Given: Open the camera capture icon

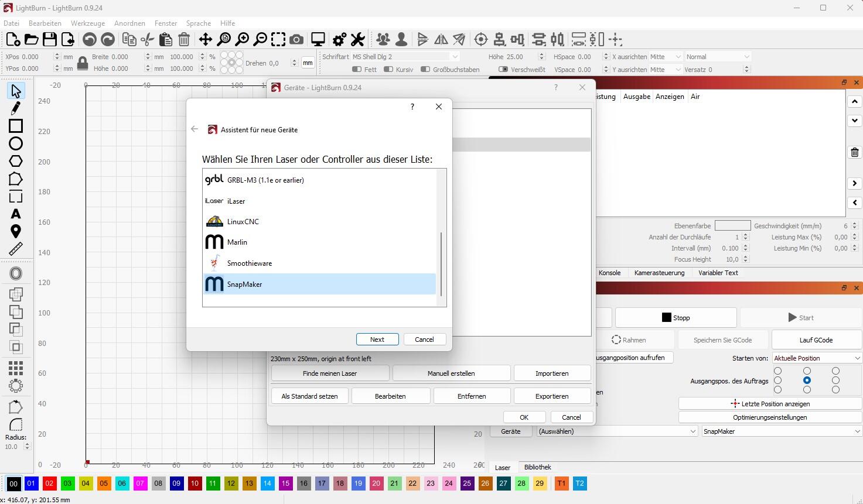Looking at the screenshot, I should tap(296, 40).
